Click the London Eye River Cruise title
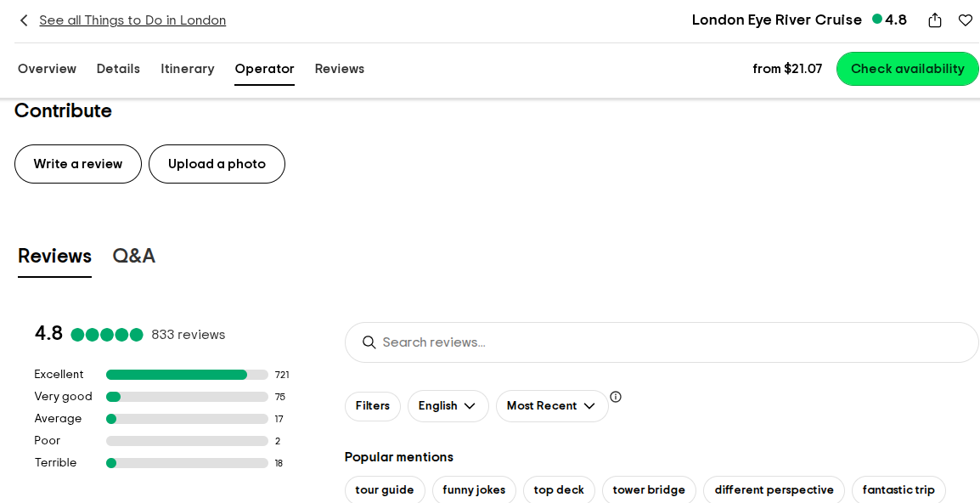 coord(776,20)
